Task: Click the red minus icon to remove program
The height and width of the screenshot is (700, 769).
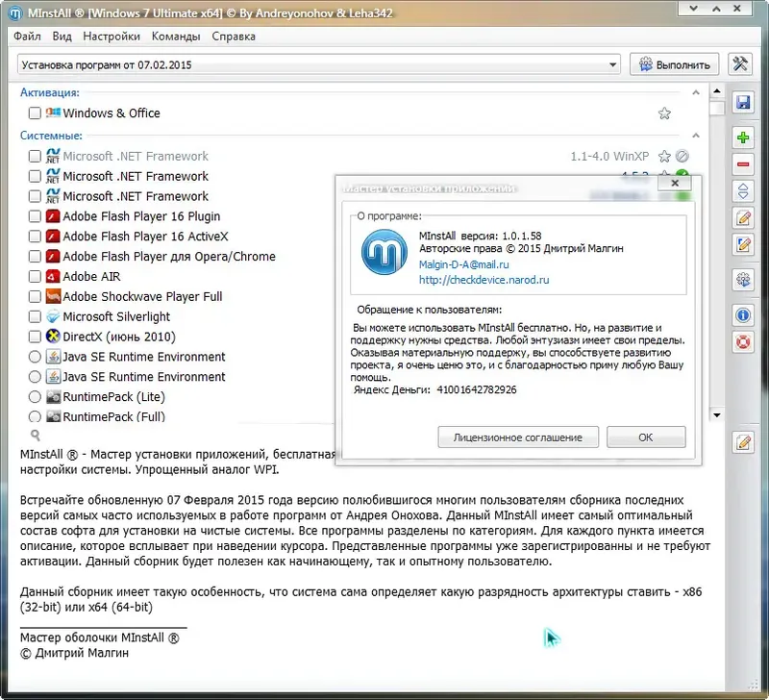Action: click(x=742, y=162)
